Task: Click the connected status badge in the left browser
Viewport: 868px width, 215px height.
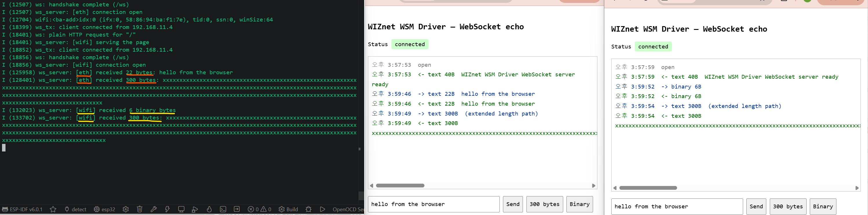Action: (410, 44)
